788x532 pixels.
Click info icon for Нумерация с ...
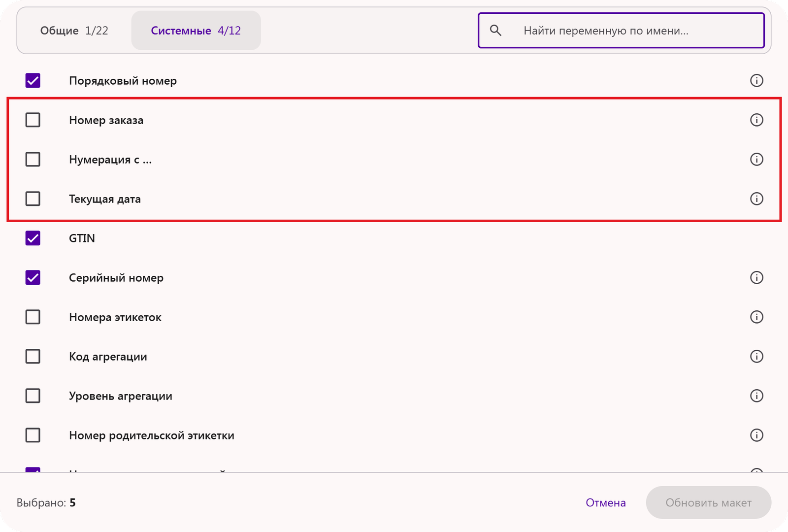pos(756,159)
